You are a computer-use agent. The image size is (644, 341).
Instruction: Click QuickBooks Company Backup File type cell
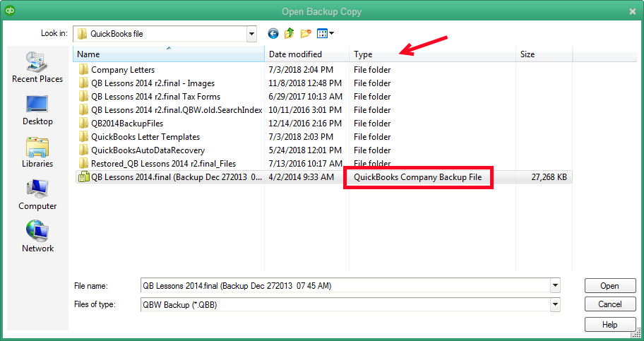click(418, 177)
